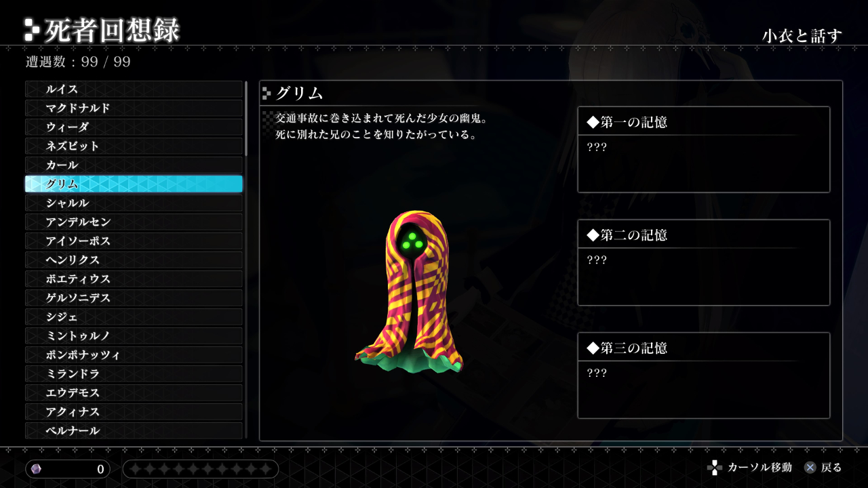Open the 第一の記憶 memory panel

point(704,150)
